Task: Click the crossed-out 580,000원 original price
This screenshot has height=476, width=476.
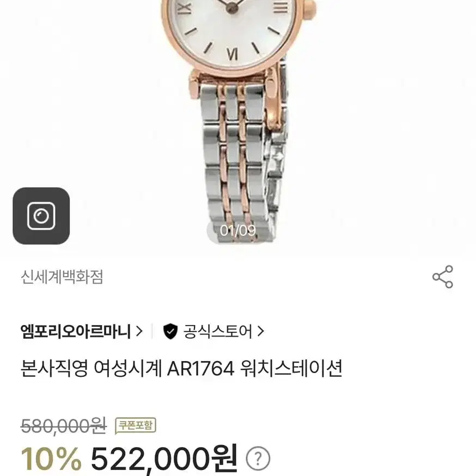Action: pos(63,426)
